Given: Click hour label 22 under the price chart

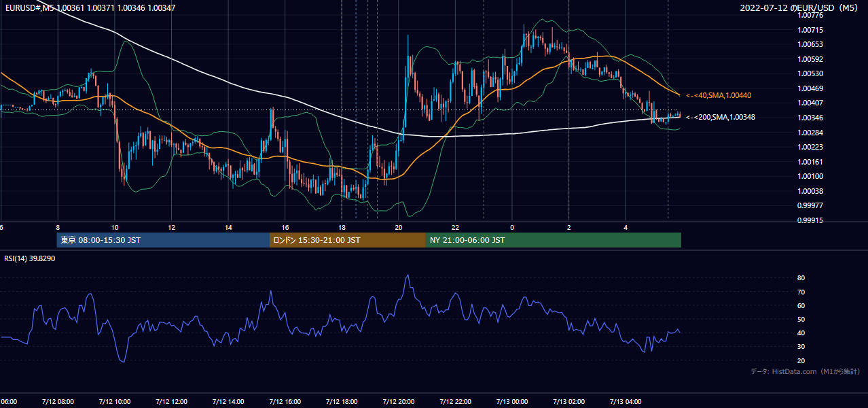Looking at the screenshot, I should coord(455,227).
